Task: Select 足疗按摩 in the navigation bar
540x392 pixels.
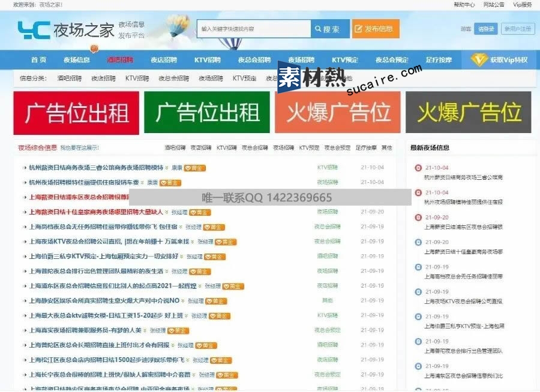Action: (x=439, y=60)
